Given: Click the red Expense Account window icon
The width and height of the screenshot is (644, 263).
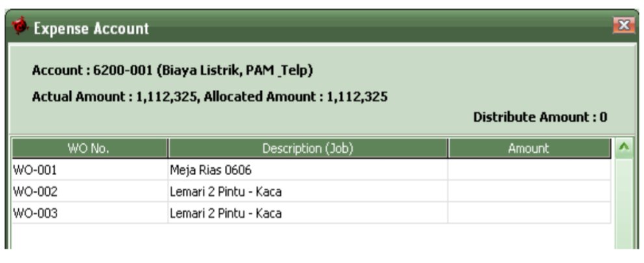Looking at the screenshot, I should (19, 26).
